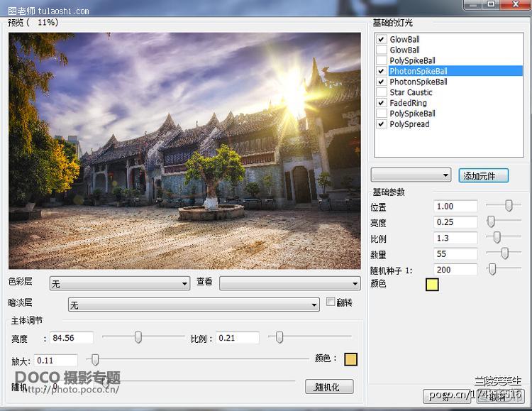Click 主体调节 比例 slider handle

point(279,337)
